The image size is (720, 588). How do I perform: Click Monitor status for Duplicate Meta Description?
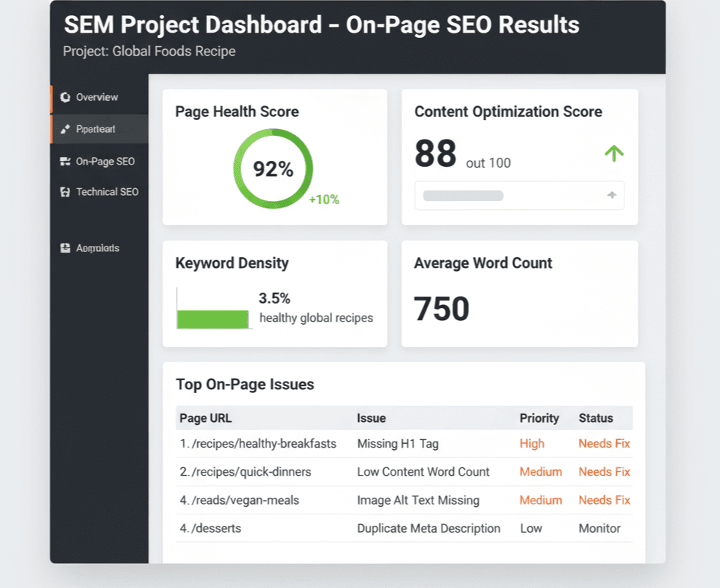pos(599,528)
